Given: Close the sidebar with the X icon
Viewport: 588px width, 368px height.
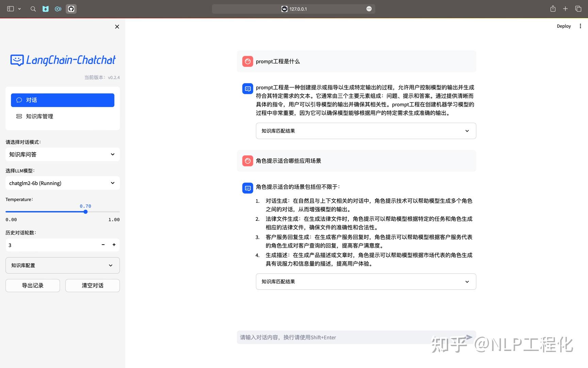Looking at the screenshot, I should (117, 27).
